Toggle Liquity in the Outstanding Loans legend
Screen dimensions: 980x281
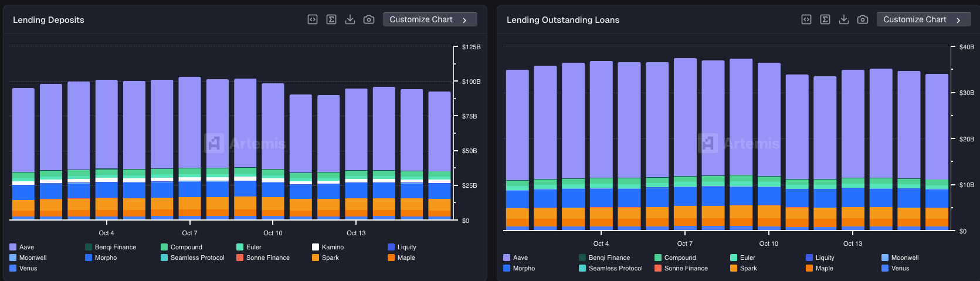pos(820,258)
